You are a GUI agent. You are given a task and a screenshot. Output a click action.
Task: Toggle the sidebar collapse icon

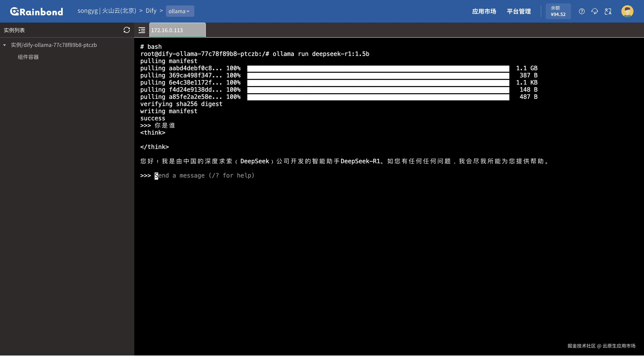point(142,30)
